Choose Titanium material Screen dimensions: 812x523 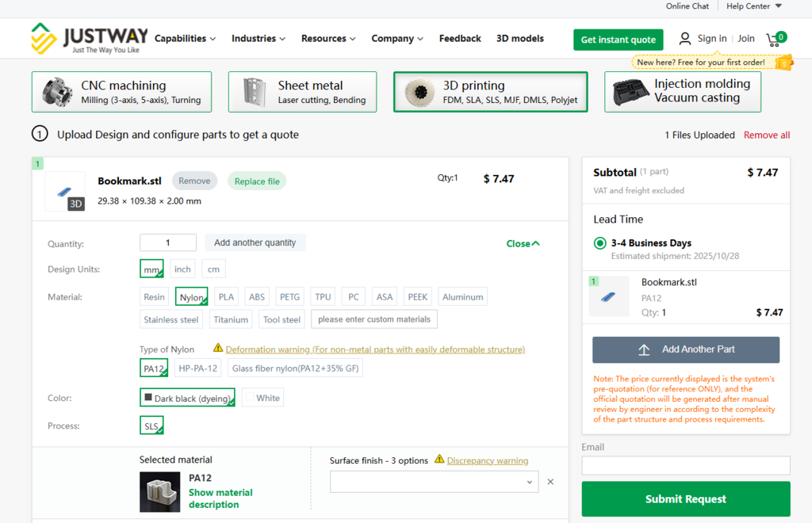pos(231,319)
